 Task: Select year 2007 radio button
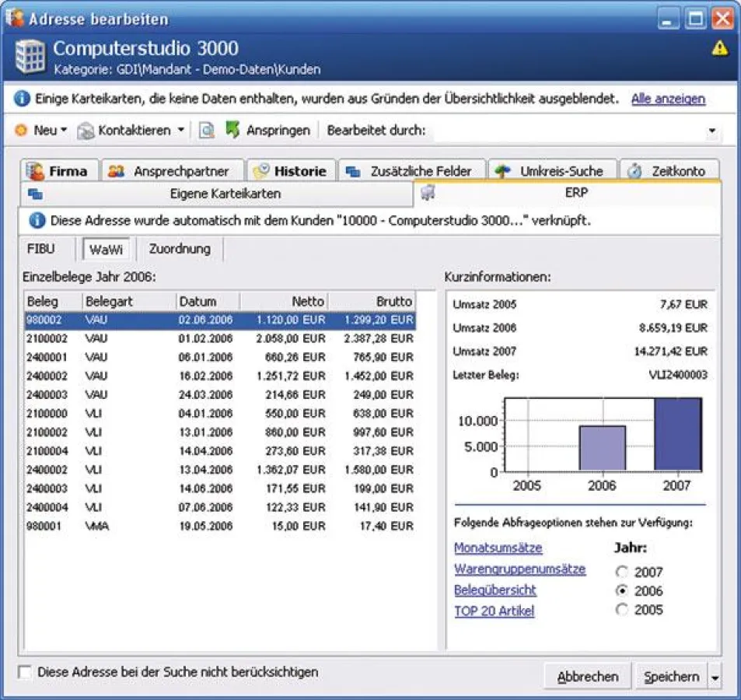621,572
